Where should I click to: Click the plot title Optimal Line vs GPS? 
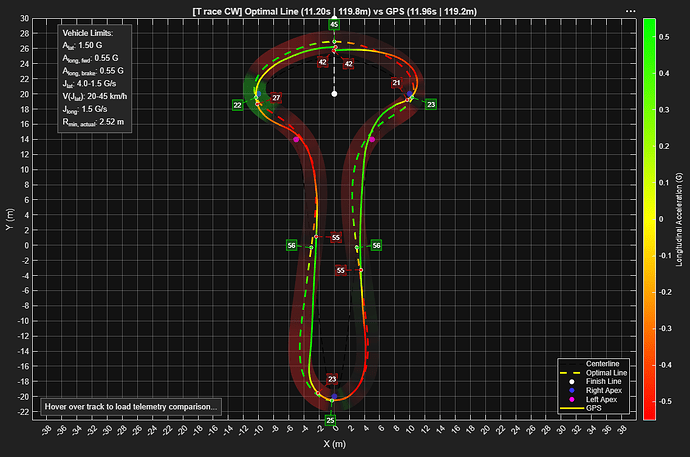(334, 11)
